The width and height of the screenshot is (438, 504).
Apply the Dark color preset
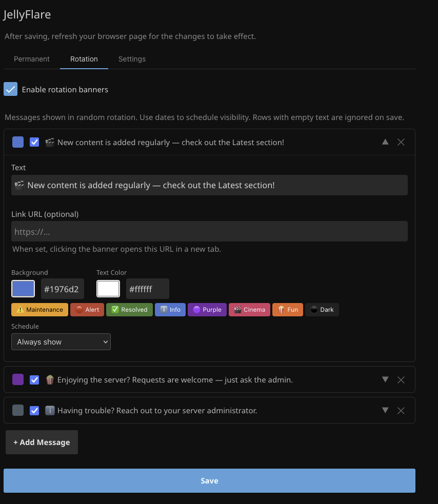322,310
